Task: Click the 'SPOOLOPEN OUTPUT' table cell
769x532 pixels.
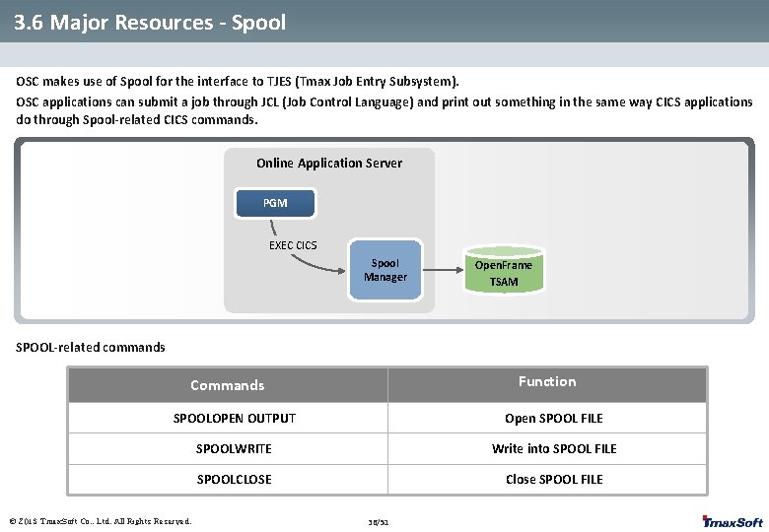Action: point(228,418)
